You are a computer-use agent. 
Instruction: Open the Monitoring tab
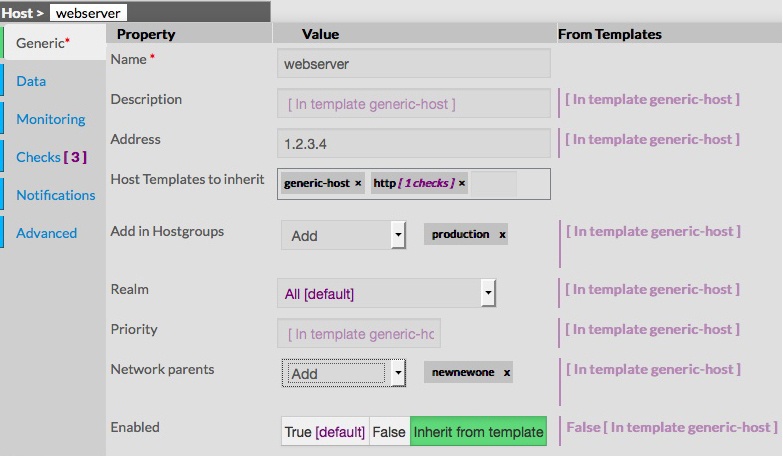(50, 119)
